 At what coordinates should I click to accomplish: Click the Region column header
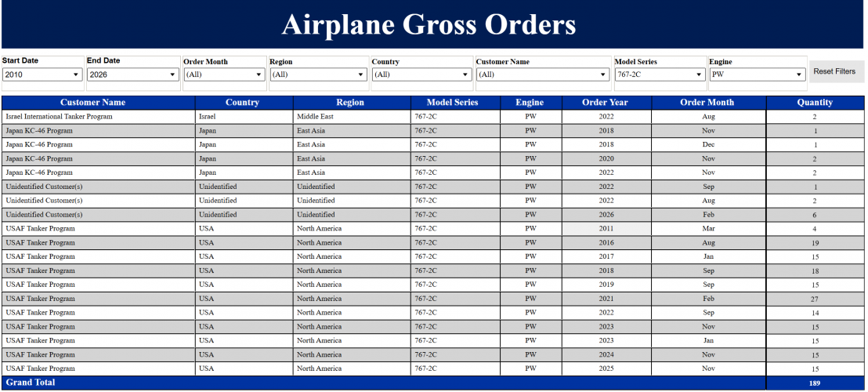tap(352, 103)
